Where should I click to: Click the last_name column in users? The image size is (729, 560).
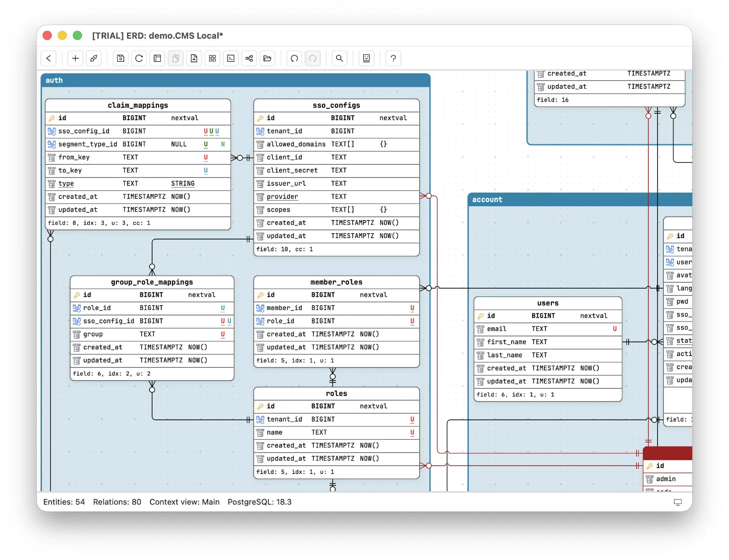[x=548, y=356]
